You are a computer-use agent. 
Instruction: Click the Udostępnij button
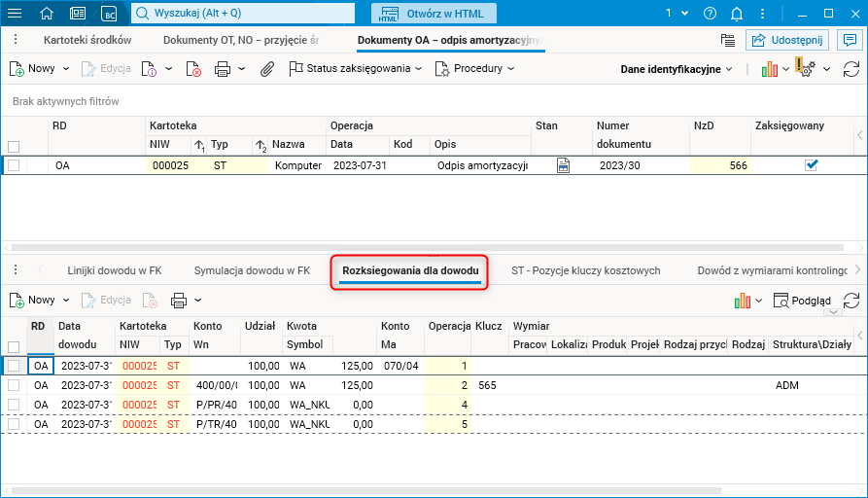click(786, 40)
